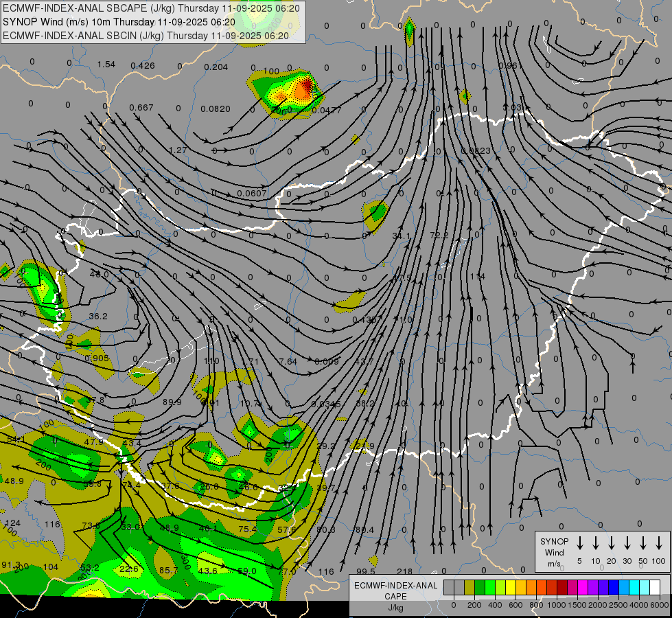
Task: Pick the pure blue CAPE legend swatch
Action: [x=613, y=587]
